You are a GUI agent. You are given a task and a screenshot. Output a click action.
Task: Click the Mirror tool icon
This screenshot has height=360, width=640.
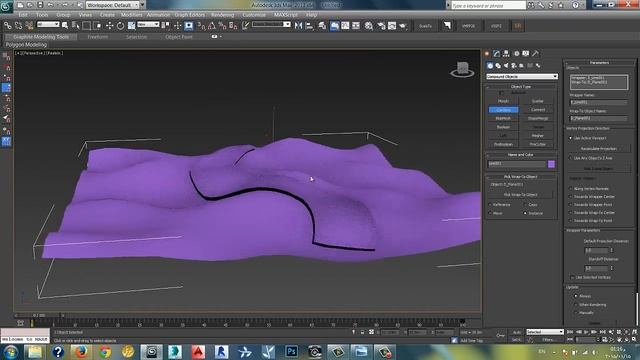tap(298, 26)
